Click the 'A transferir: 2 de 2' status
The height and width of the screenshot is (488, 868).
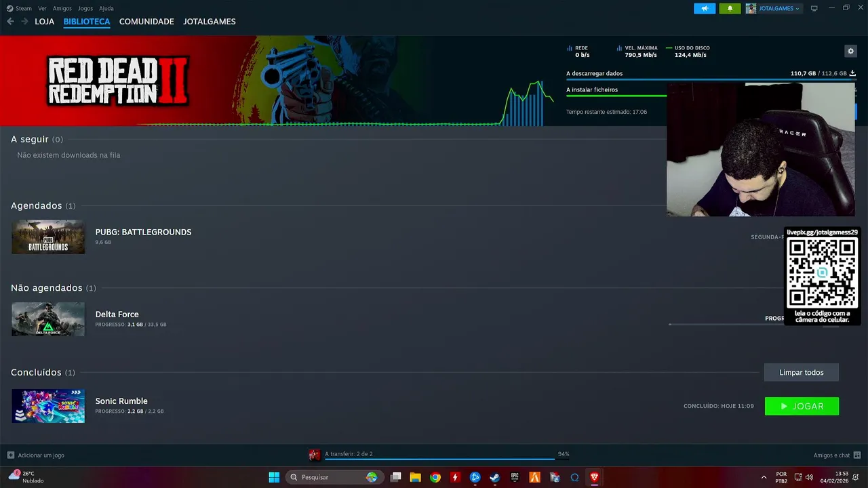(349, 454)
